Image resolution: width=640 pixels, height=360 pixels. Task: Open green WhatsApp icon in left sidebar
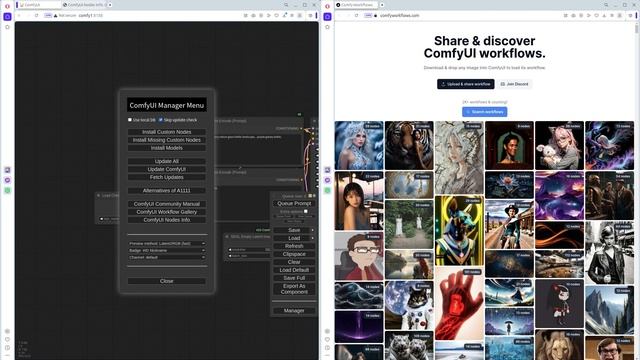(7, 191)
